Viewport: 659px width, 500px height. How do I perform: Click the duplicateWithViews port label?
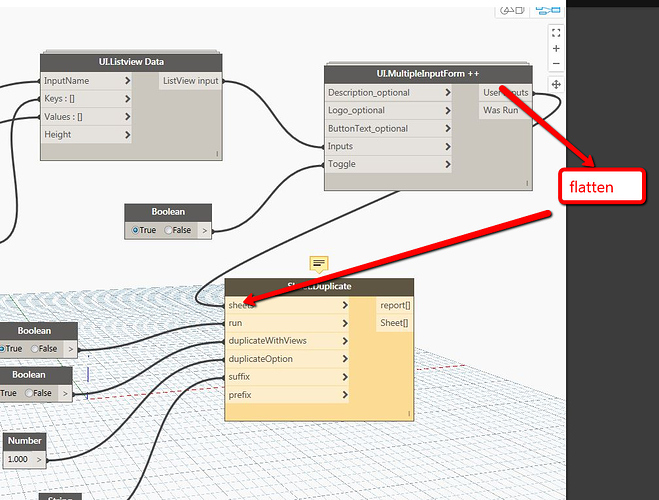268,341
